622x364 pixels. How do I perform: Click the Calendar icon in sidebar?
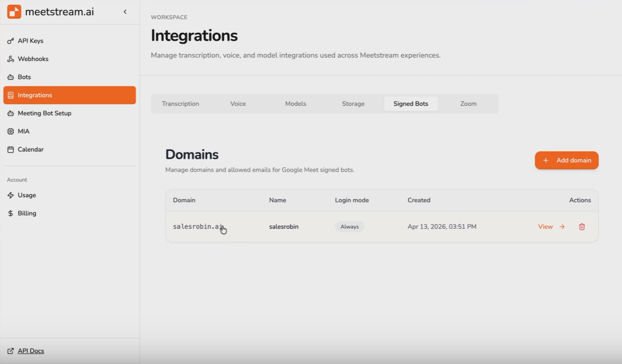click(x=11, y=150)
